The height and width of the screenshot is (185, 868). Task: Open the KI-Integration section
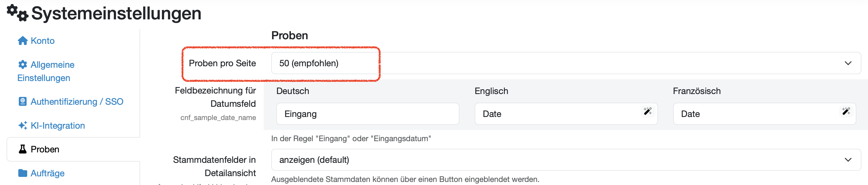[x=58, y=126]
